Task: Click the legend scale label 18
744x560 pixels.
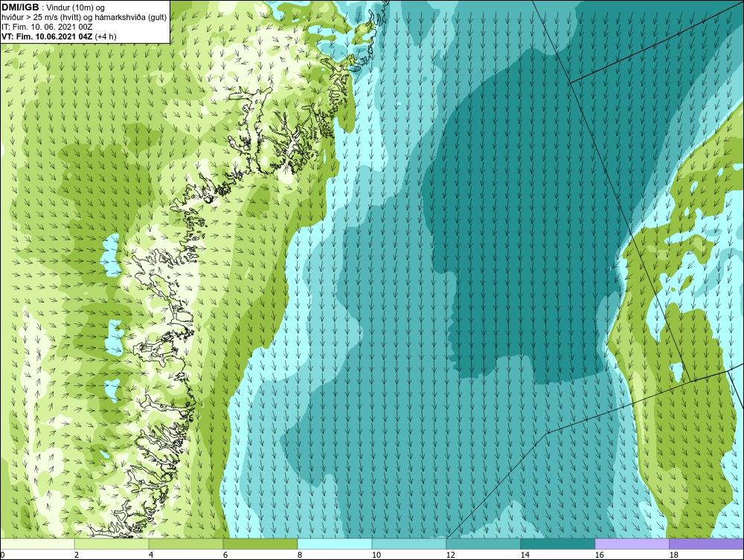Action: (673, 555)
